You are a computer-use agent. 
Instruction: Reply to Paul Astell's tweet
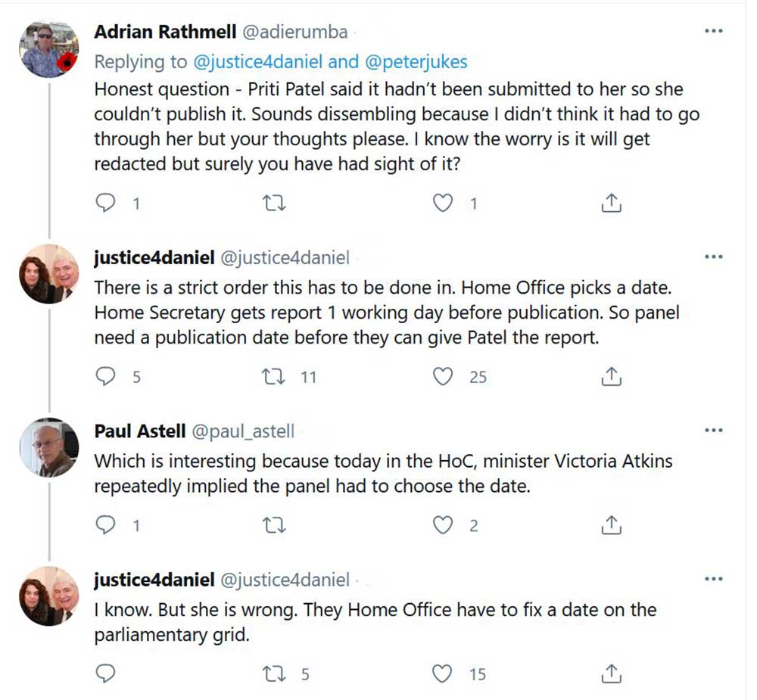coord(107,524)
